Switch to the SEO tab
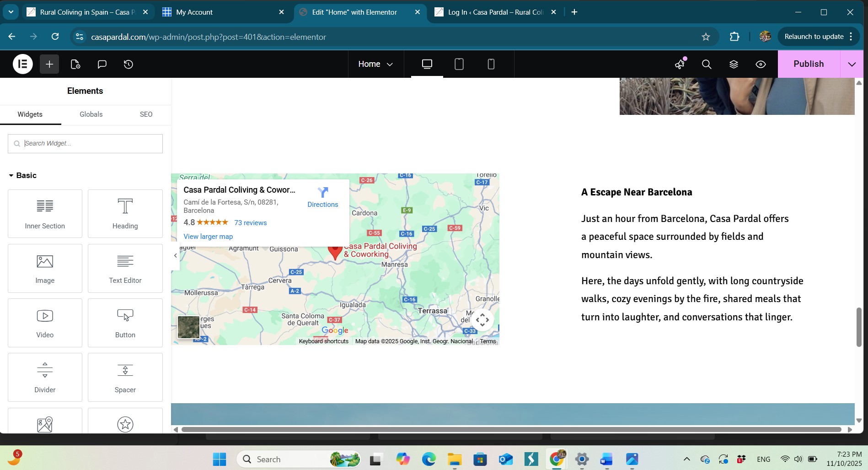 [x=146, y=114]
